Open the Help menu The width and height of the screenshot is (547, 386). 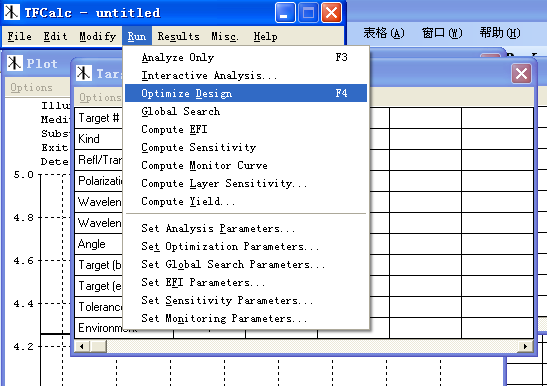click(265, 36)
